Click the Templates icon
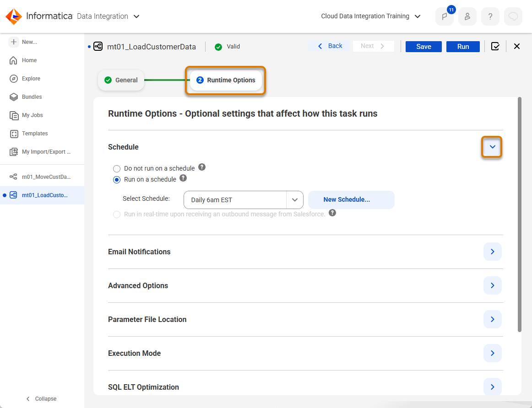The width and height of the screenshot is (532, 408). point(14,134)
